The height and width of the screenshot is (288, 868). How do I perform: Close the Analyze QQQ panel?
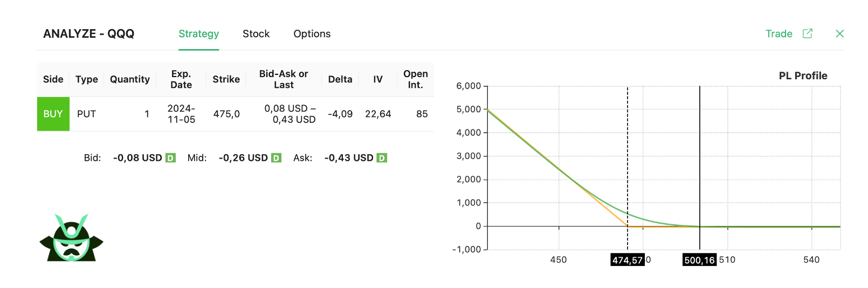pyautogui.click(x=839, y=33)
